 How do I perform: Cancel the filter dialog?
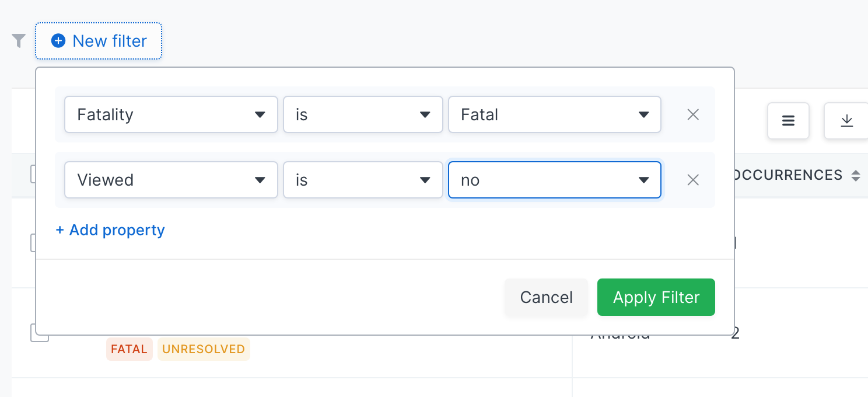point(547,297)
